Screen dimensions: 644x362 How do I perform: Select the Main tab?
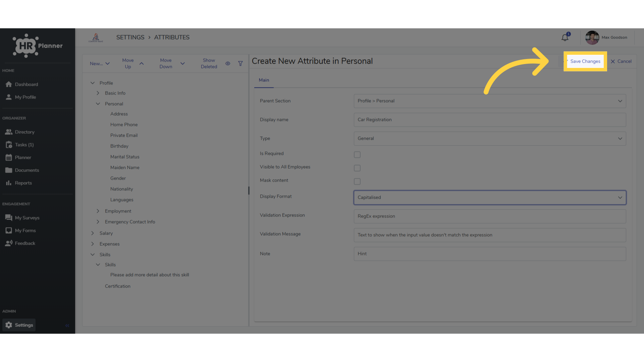tap(264, 80)
